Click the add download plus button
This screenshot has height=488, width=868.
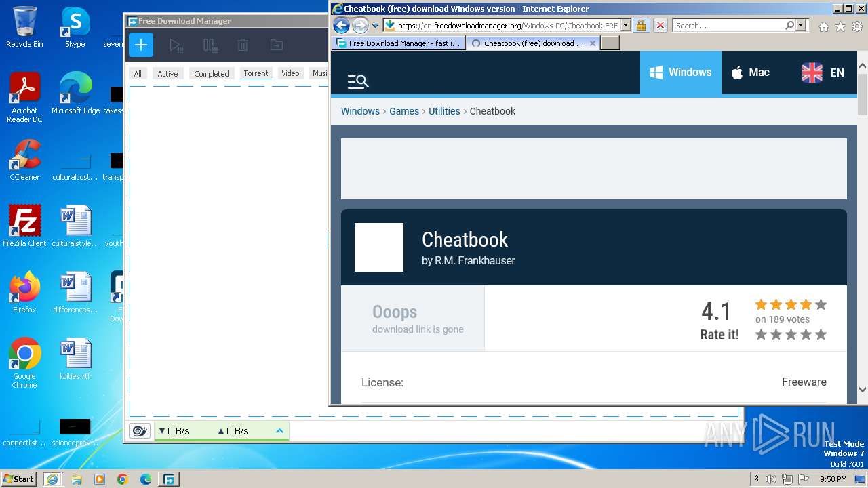[x=141, y=45]
